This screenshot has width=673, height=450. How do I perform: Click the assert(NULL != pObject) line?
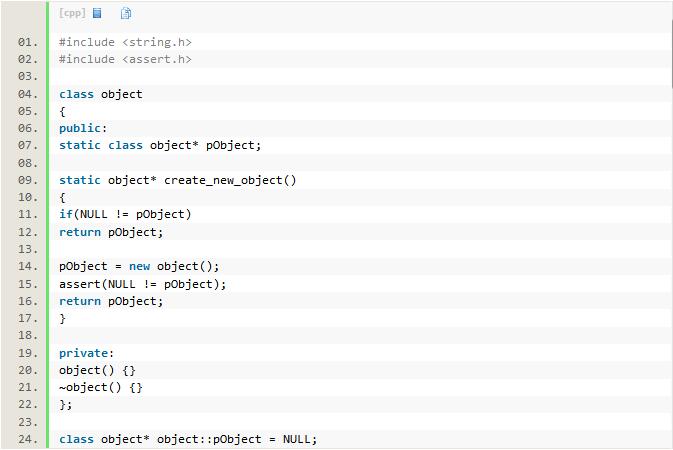point(142,284)
